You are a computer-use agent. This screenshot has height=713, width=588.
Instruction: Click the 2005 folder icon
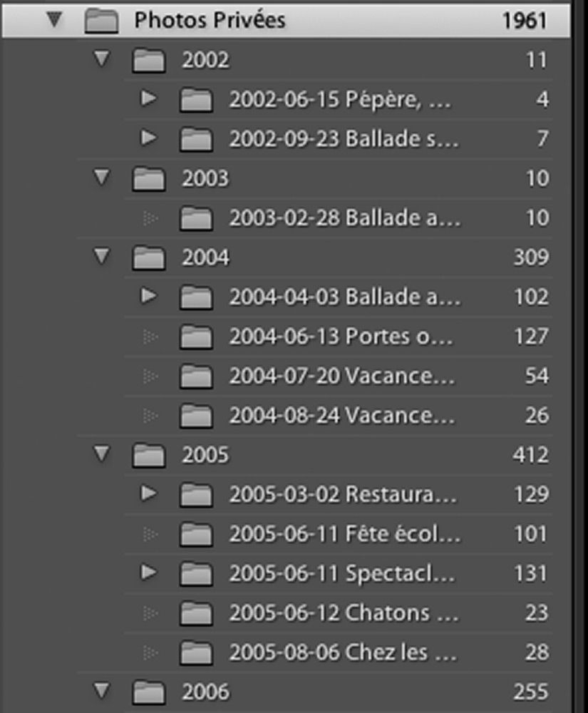pos(148,455)
